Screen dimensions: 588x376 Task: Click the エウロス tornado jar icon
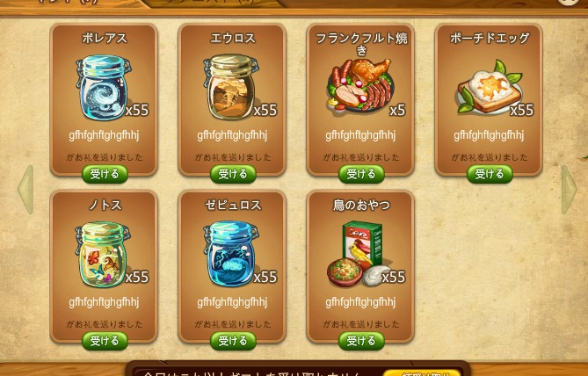[231, 87]
